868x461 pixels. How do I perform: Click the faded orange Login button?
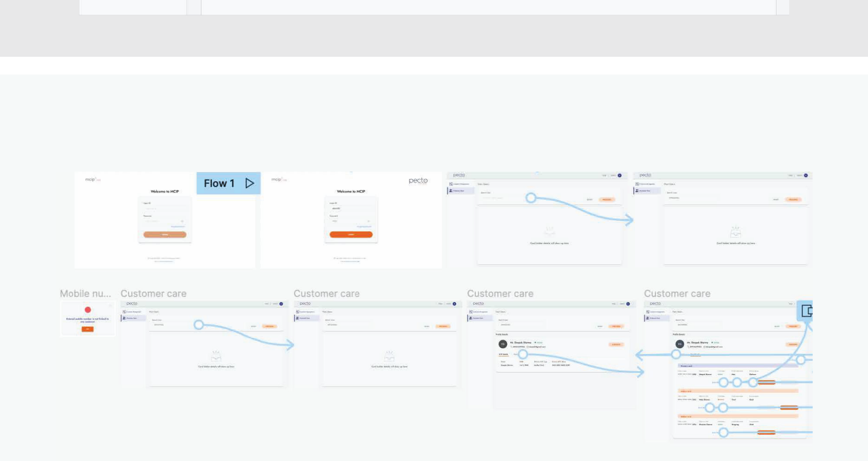click(165, 234)
